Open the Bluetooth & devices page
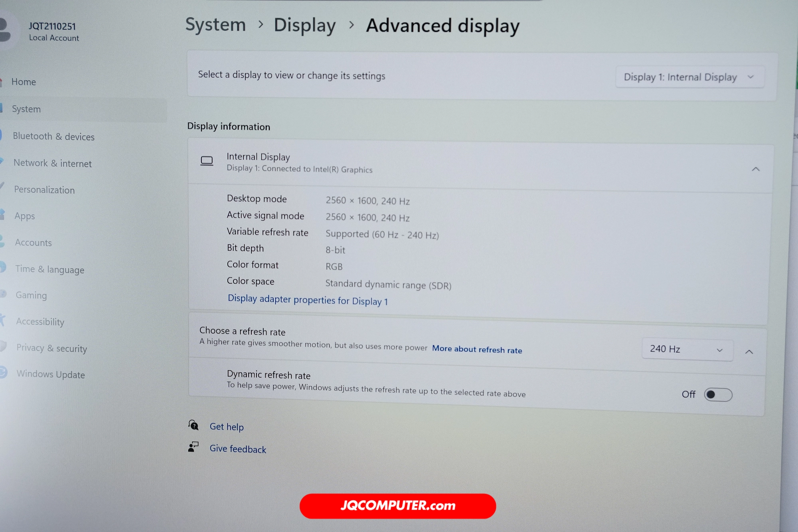 tap(53, 136)
